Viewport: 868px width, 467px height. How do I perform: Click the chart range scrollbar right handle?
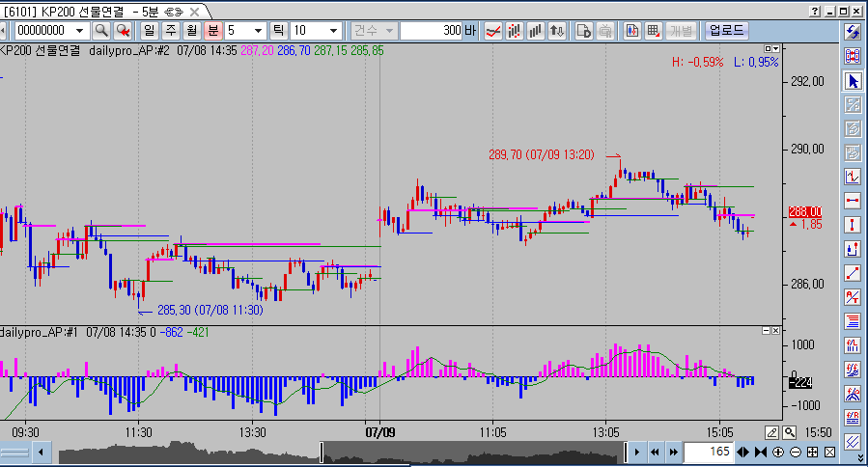click(626, 453)
